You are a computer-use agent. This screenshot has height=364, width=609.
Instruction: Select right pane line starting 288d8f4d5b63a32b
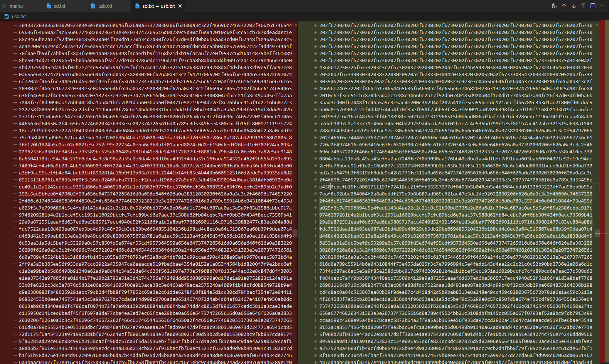pyautogui.click(x=456, y=130)
